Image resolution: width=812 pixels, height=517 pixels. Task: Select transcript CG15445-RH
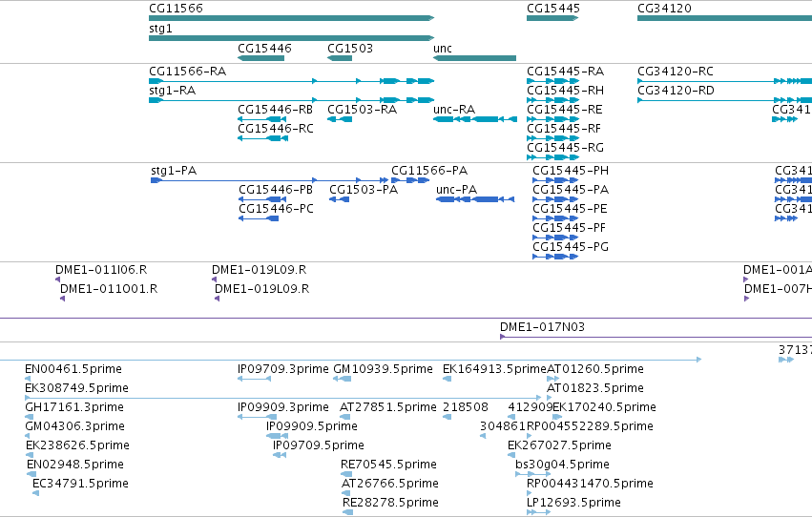click(566, 90)
